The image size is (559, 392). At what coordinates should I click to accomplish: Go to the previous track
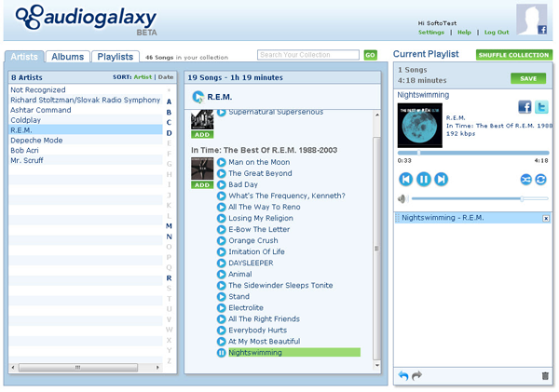point(406,179)
